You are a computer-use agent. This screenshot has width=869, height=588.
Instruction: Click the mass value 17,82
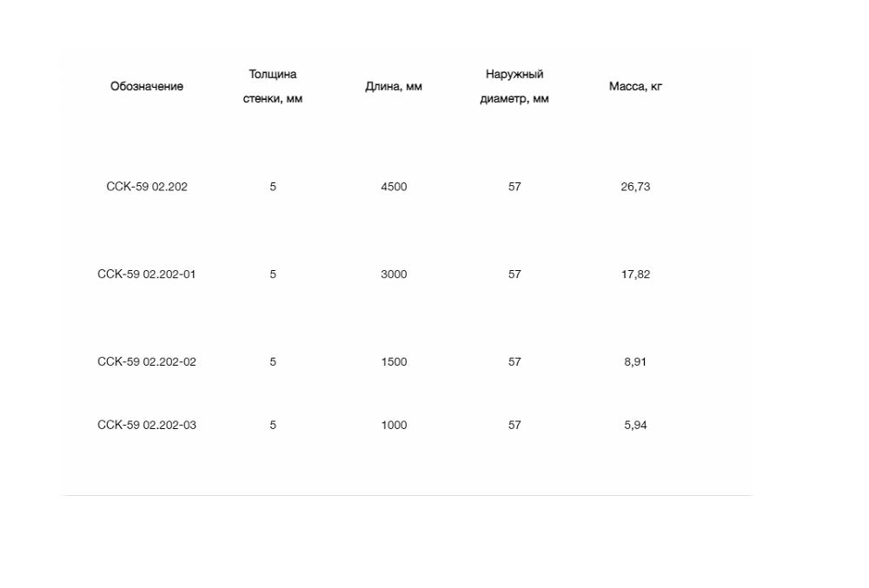[x=635, y=274]
